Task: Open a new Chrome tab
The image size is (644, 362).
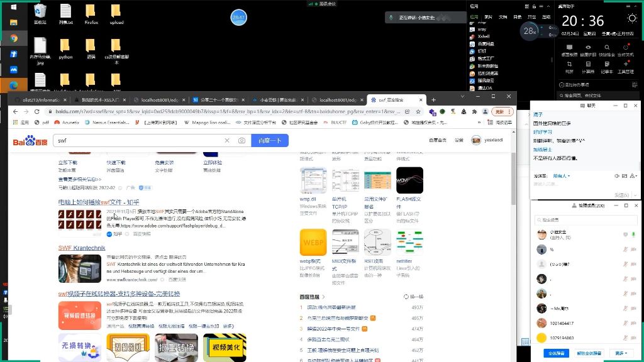Action: (x=433, y=100)
